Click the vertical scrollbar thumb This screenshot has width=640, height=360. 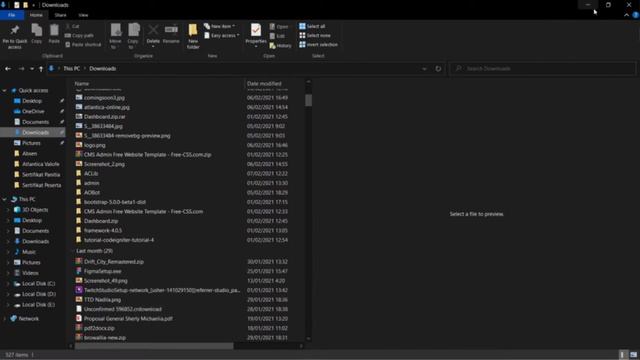[x=309, y=100]
